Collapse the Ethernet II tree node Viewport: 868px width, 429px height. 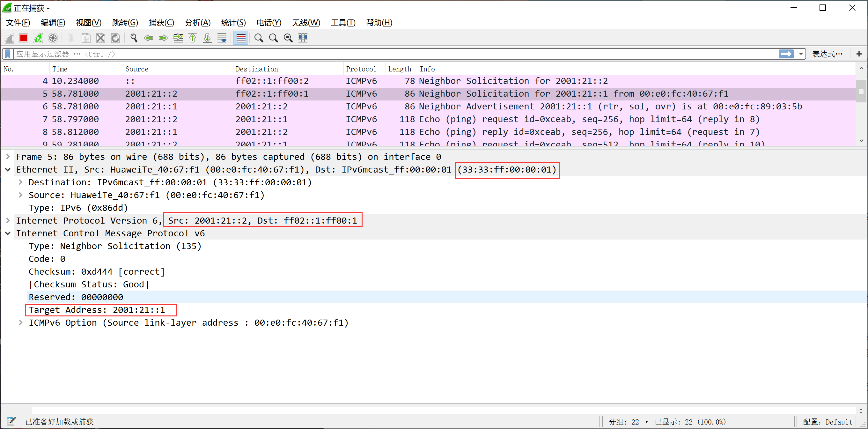[8, 169]
